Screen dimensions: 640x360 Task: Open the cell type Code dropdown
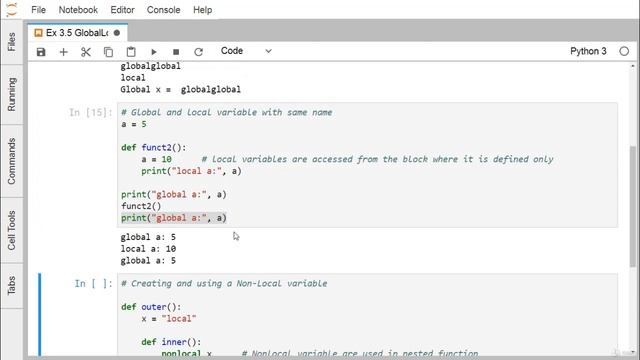click(246, 51)
